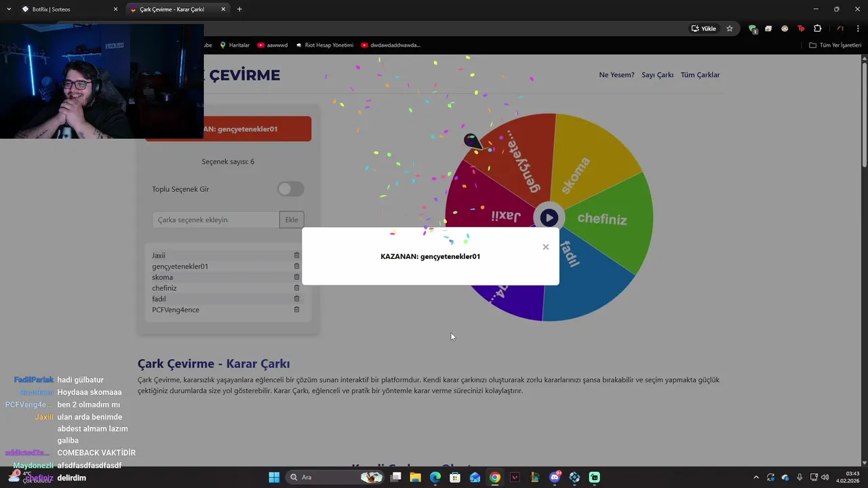
Task: Delete Jaxii using its trash icon
Action: [x=296, y=256]
